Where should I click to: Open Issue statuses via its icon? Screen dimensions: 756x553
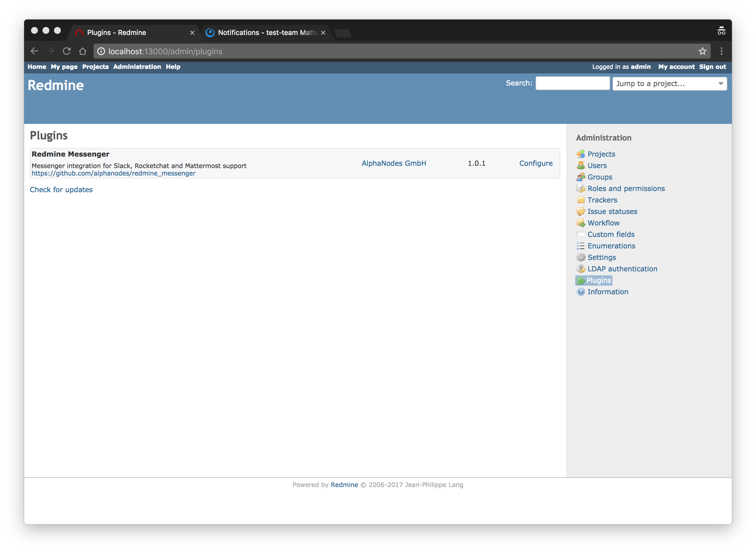coord(581,211)
